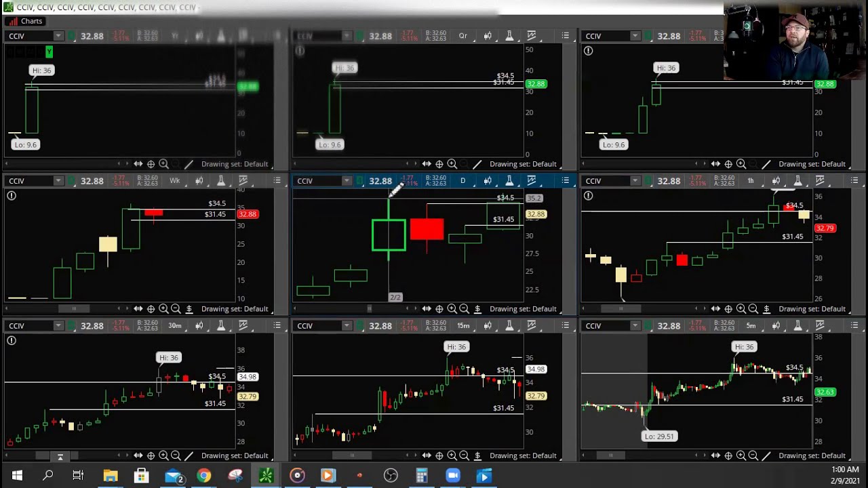This screenshot has width=868, height=488.
Task: Open chart style icon on the Qr chart
Action: point(488,36)
